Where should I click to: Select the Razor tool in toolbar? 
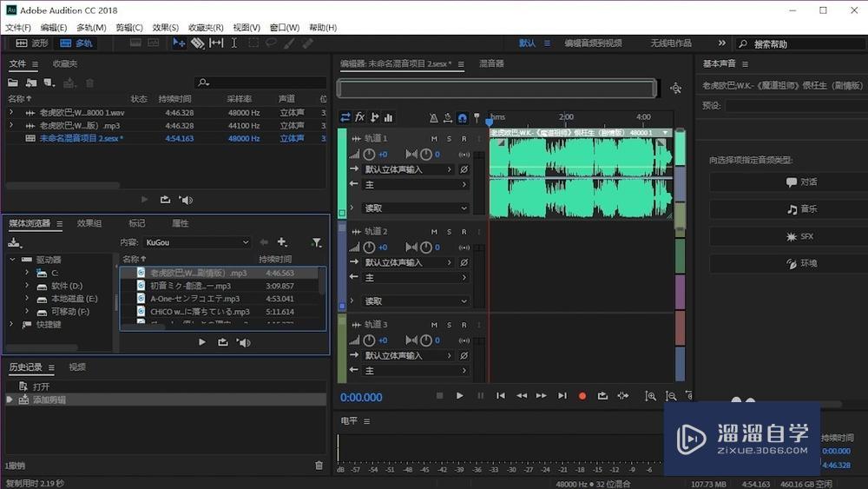[x=198, y=43]
